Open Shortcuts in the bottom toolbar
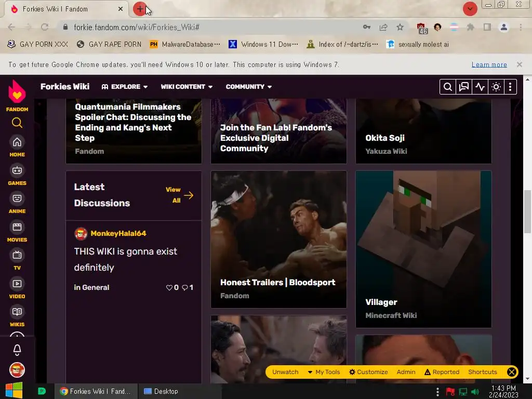Image resolution: width=532 pixels, height=399 pixels. click(483, 372)
